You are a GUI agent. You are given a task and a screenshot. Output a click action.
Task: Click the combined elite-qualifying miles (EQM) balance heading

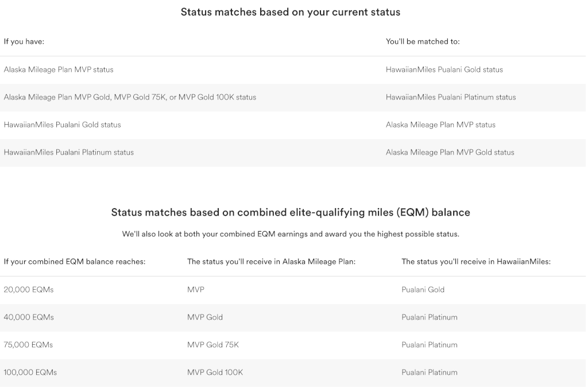click(290, 212)
